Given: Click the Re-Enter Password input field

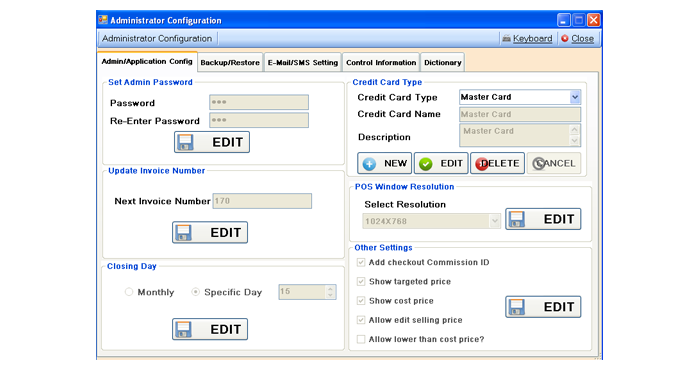Looking at the screenshot, I should 259,120.
